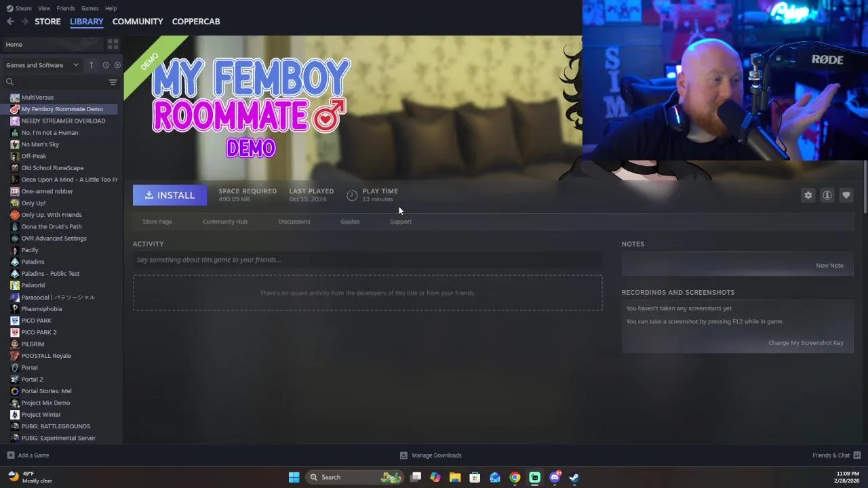
Task: Add game to favorites with heart icon
Action: 846,195
